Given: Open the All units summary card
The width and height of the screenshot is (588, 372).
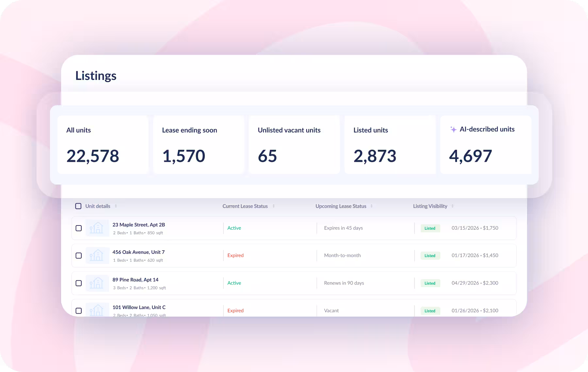Looking at the screenshot, I should [x=103, y=145].
